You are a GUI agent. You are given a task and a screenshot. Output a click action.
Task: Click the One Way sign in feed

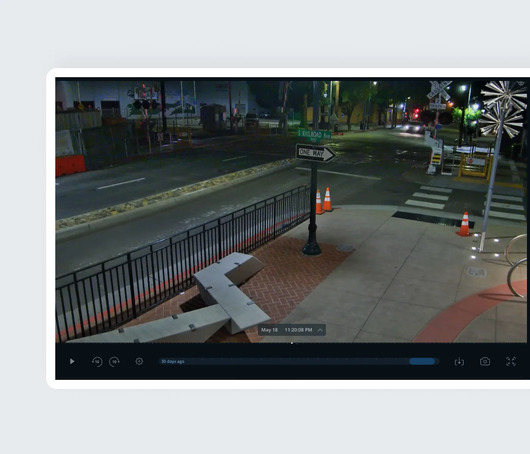coord(315,153)
